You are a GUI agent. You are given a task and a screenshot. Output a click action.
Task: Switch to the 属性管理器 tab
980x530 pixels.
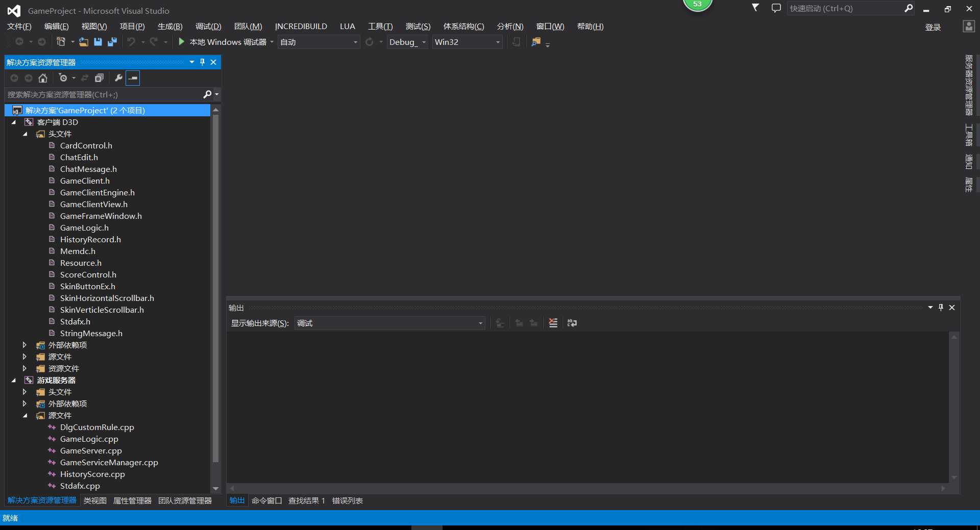pyautogui.click(x=132, y=500)
